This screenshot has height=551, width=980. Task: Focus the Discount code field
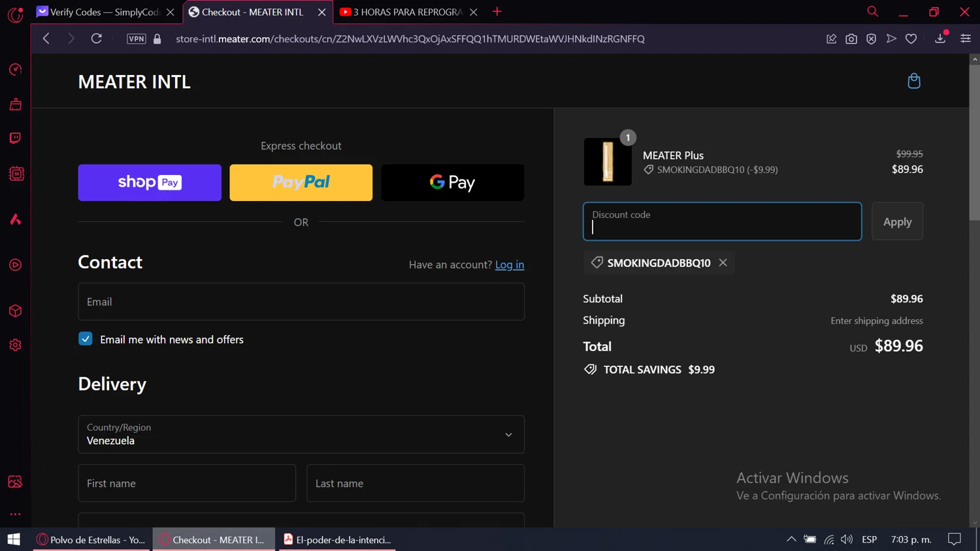click(722, 221)
